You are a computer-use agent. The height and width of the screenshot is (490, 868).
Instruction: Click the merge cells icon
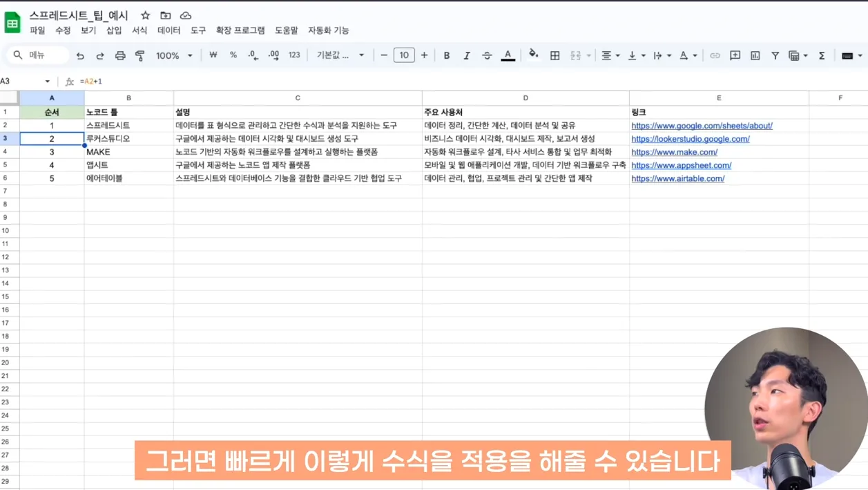click(575, 55)
